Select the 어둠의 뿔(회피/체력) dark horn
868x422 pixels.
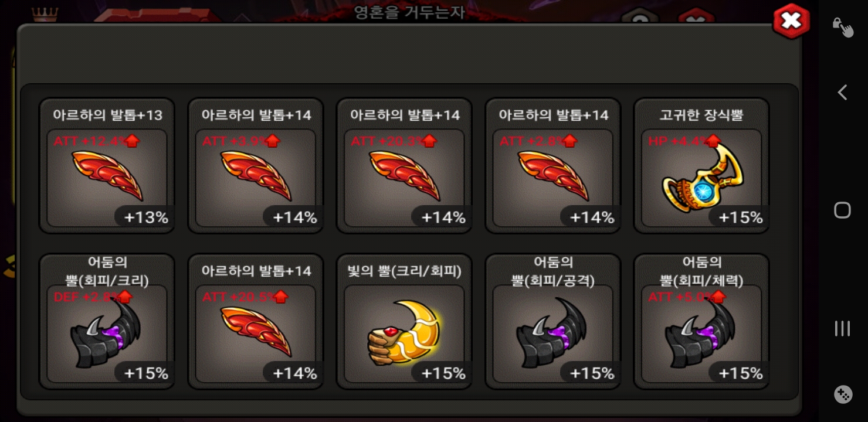pyautogui.click(x=701, y=322)
